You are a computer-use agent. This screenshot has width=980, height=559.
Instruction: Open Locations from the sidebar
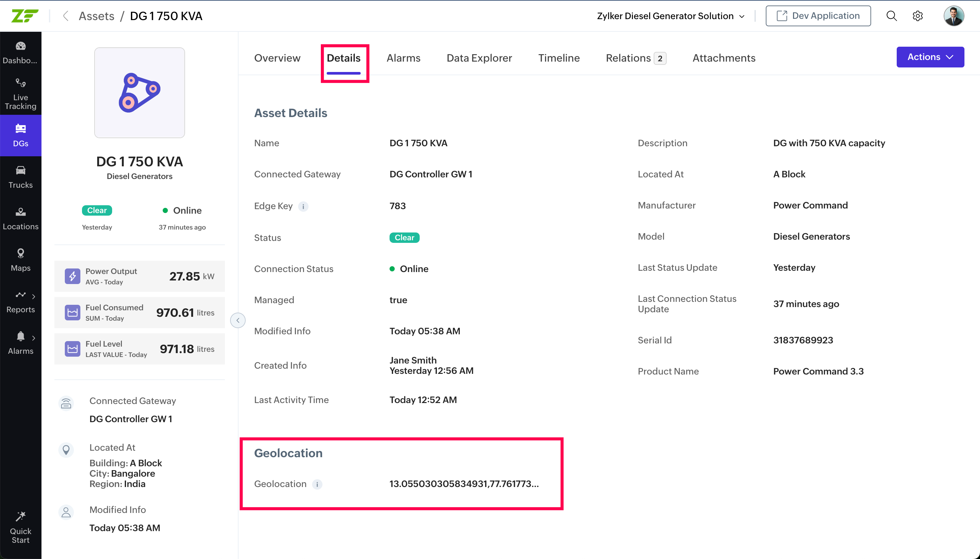[x=20, y=218]
